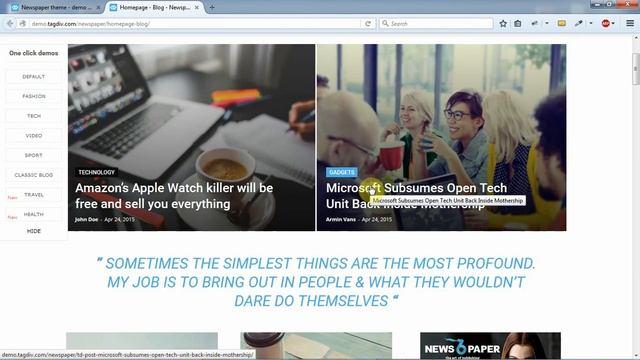The image size is (640, 360).
Task: Open the bookmarks list clipboard icon
Action: (518, 24)
